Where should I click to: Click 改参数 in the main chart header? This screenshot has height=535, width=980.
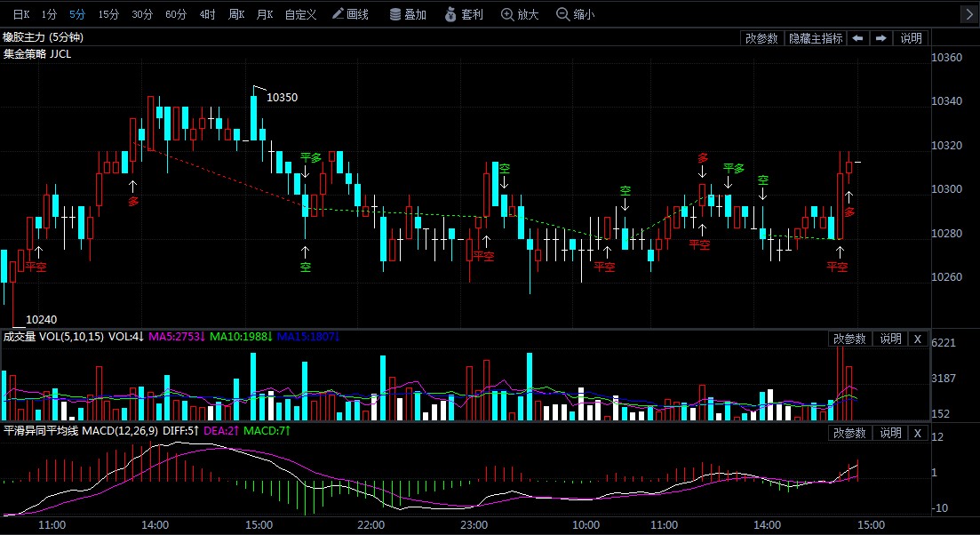(x=761, y=38)
